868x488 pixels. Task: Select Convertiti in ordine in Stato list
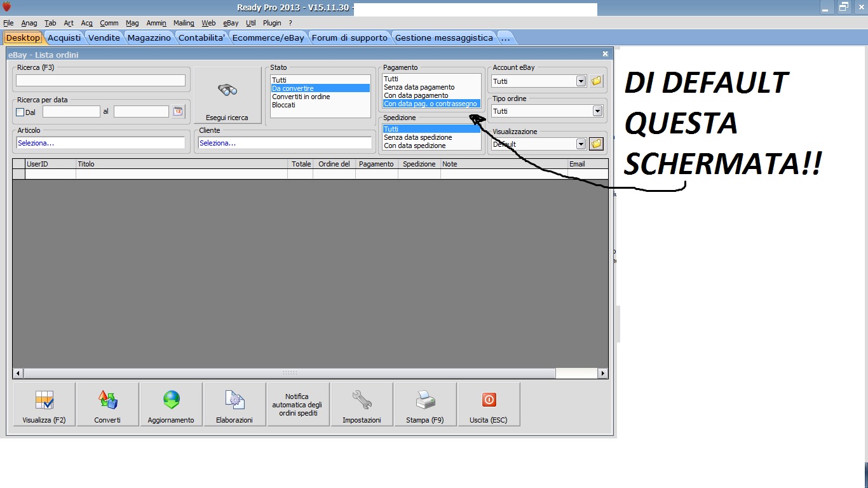[320, 97]
